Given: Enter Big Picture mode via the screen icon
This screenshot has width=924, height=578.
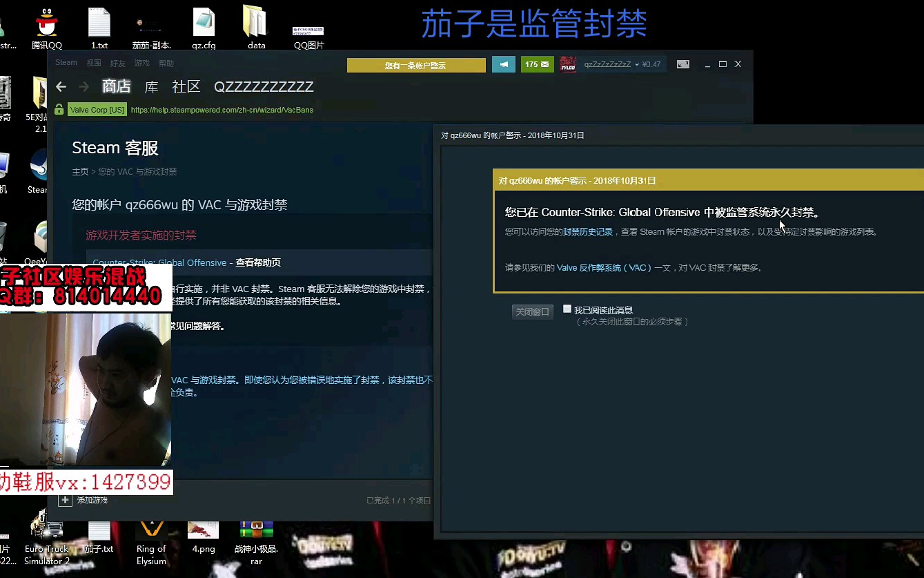Looking at the screenshot, I should tap(682, 64).
